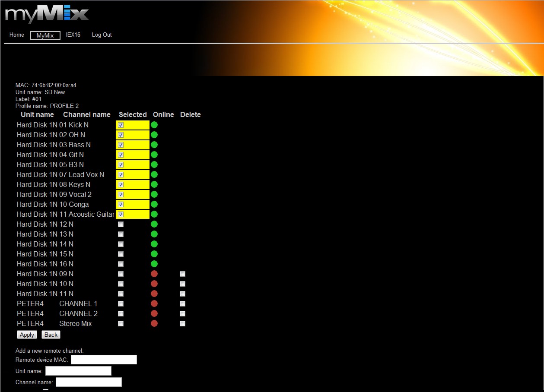Image resolution: width=544 pixels, height=392 pixels.
Task: Click the myMix logo
Action: tap(47, 15)
